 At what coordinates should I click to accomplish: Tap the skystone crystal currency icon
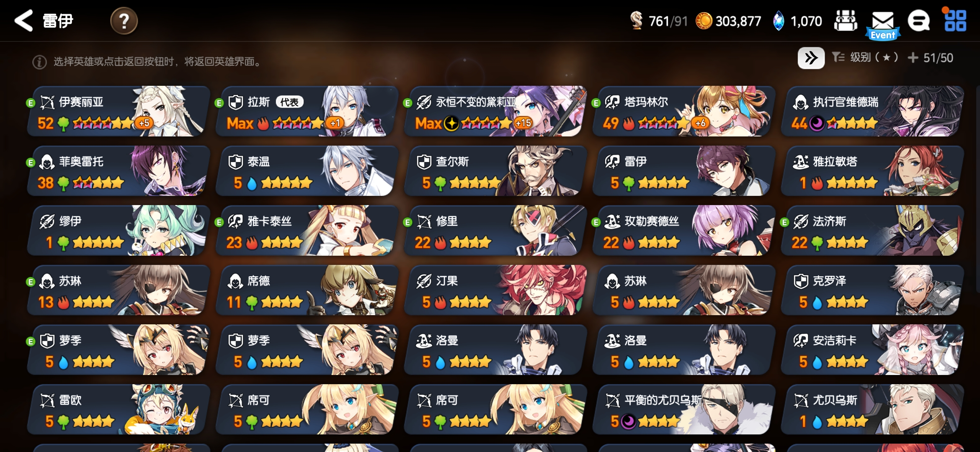point(778,21)
